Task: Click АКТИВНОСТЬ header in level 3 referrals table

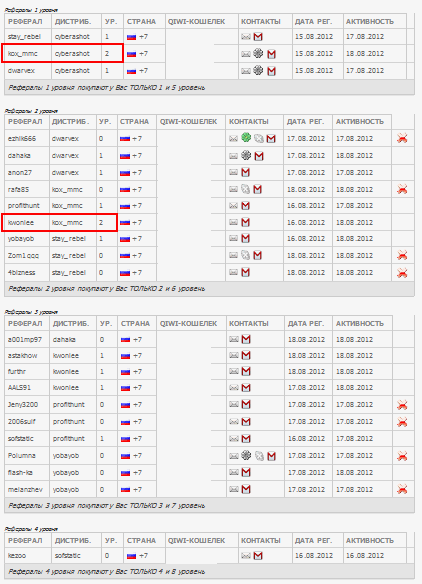Action: tap(360, 324)
